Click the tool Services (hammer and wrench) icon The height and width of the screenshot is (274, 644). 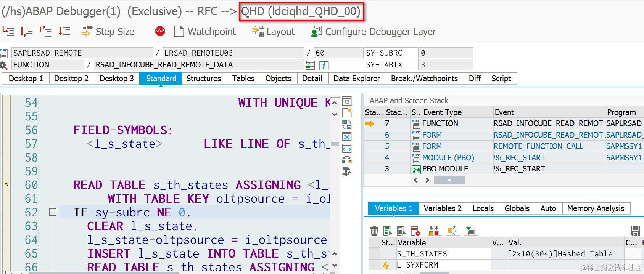coord(347,172)
